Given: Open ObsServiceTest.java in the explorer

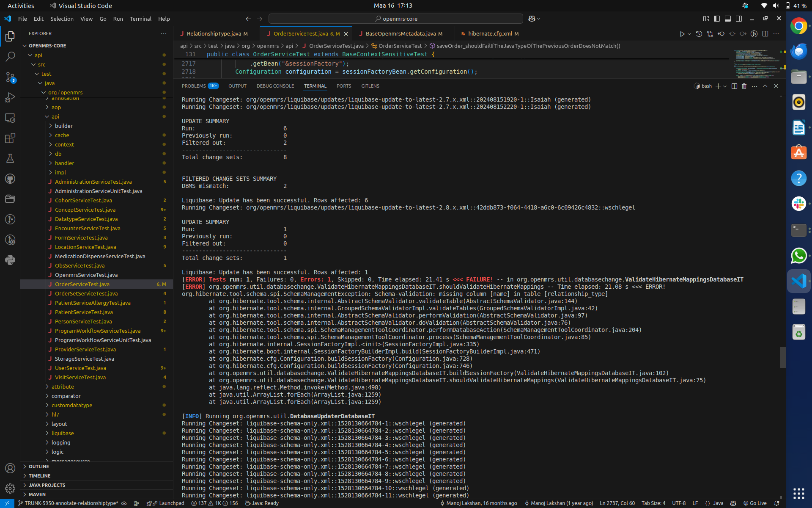Looking at the screenshot, I should click(96, 265).
